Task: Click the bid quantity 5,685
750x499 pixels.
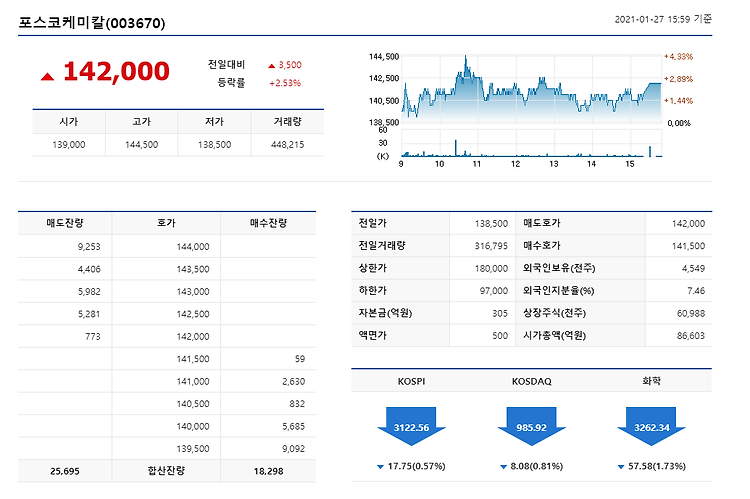Action: [293, 426]
